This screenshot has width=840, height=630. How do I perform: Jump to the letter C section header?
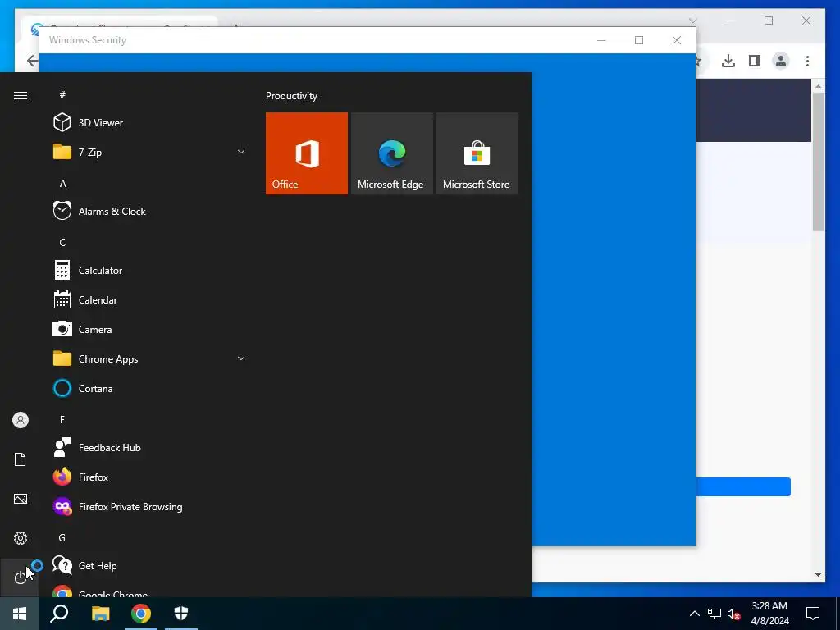pos(62,243)
